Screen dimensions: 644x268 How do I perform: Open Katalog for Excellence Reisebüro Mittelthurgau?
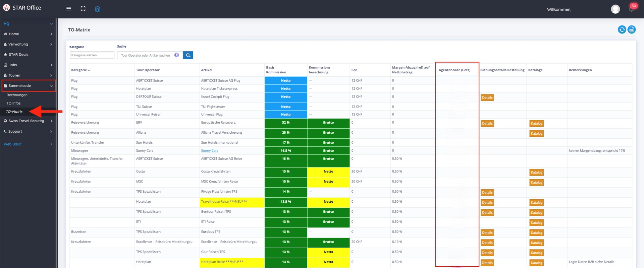tap(536, 243)
